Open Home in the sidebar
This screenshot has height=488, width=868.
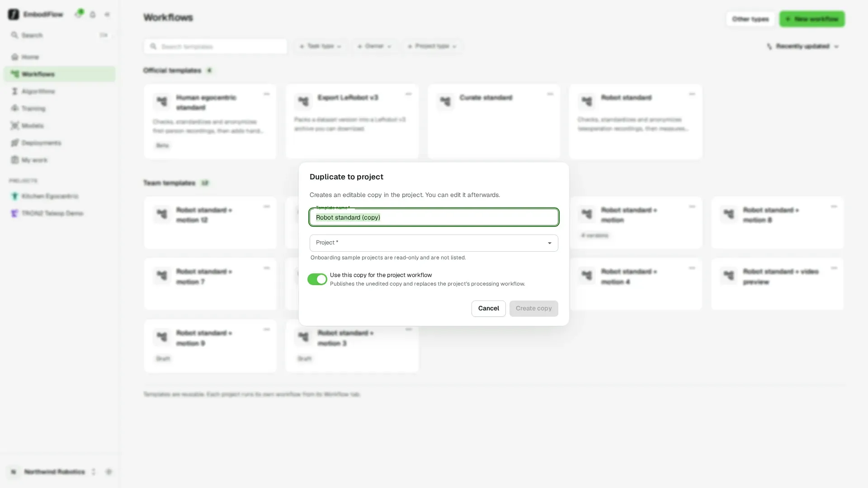click(59, 57)
